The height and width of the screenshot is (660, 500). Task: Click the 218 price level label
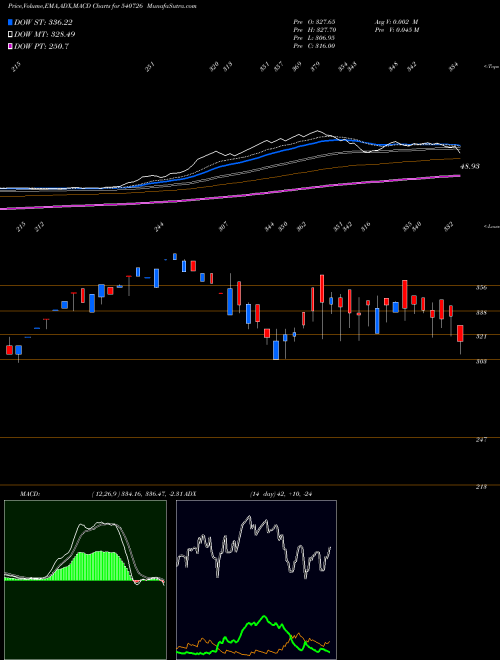(x=481, y=487)
